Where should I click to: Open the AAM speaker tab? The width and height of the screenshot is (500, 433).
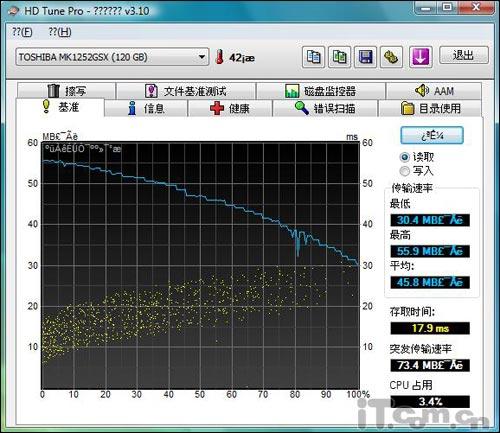coord(434,90)
